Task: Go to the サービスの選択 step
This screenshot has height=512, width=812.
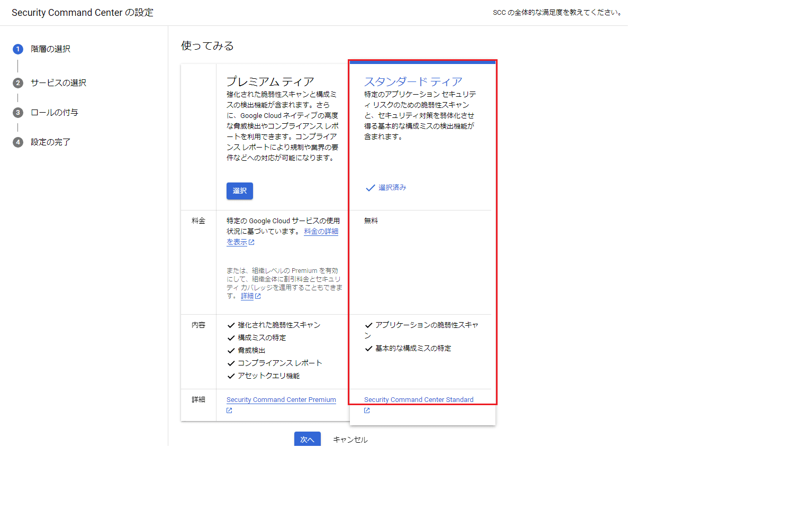Action: click(58, 83)
